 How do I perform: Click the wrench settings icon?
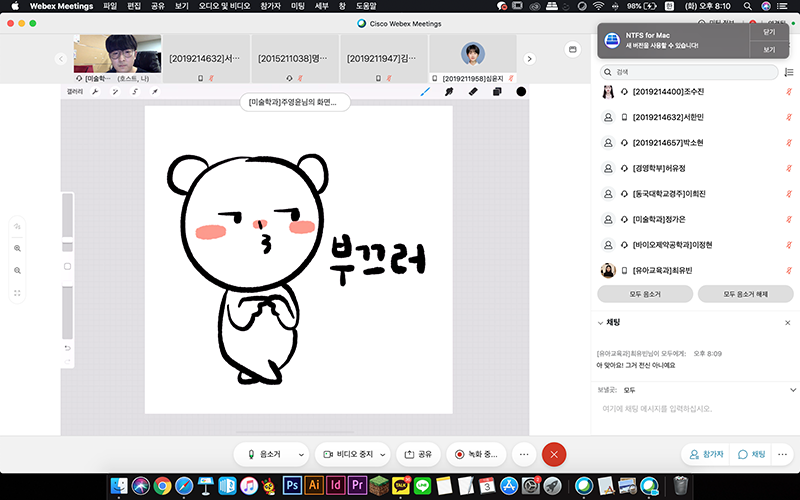click(x=95, y=92)
